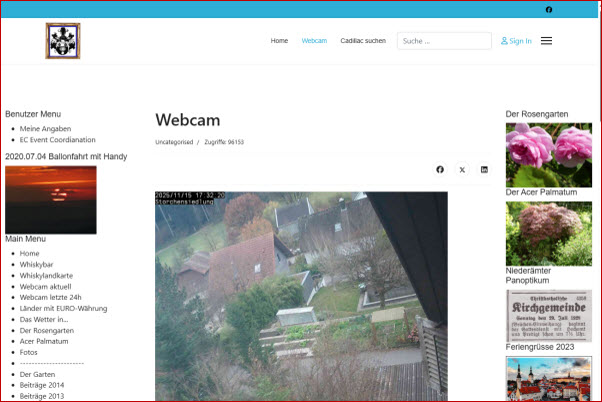Click the Uncategorised category link
The width and height of the screenshot is (602, 402).
(x=174, y=142)
